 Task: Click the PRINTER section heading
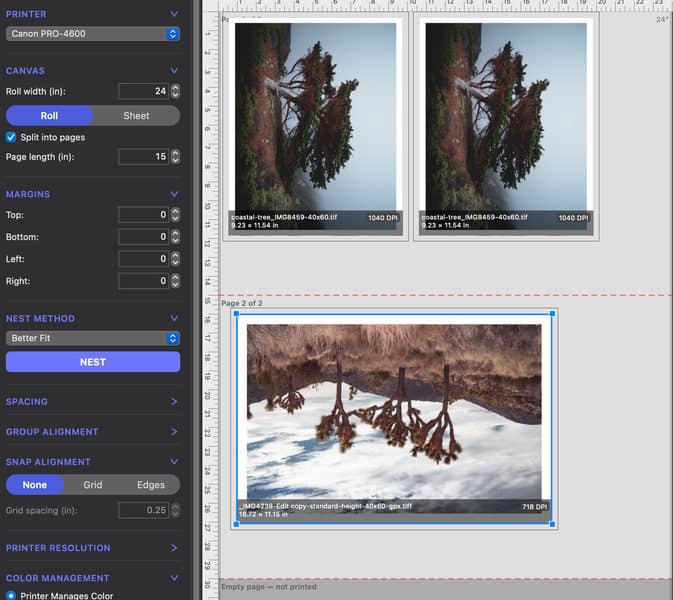coord(26,14)
